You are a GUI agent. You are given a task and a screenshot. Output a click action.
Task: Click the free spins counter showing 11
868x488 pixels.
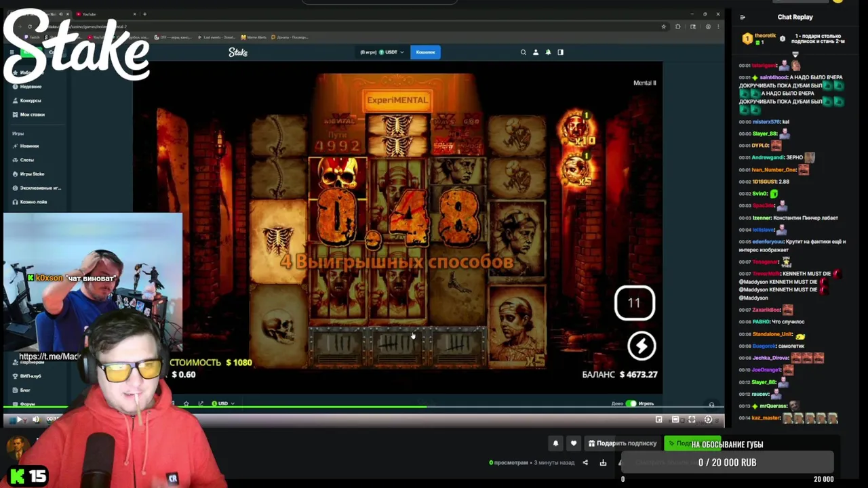tap(635, 303)
